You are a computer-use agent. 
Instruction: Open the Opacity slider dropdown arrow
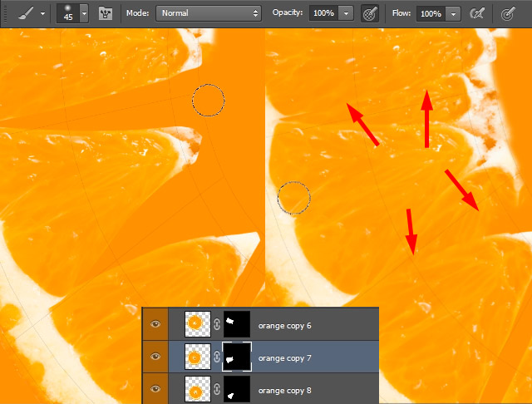pos(346,13)
